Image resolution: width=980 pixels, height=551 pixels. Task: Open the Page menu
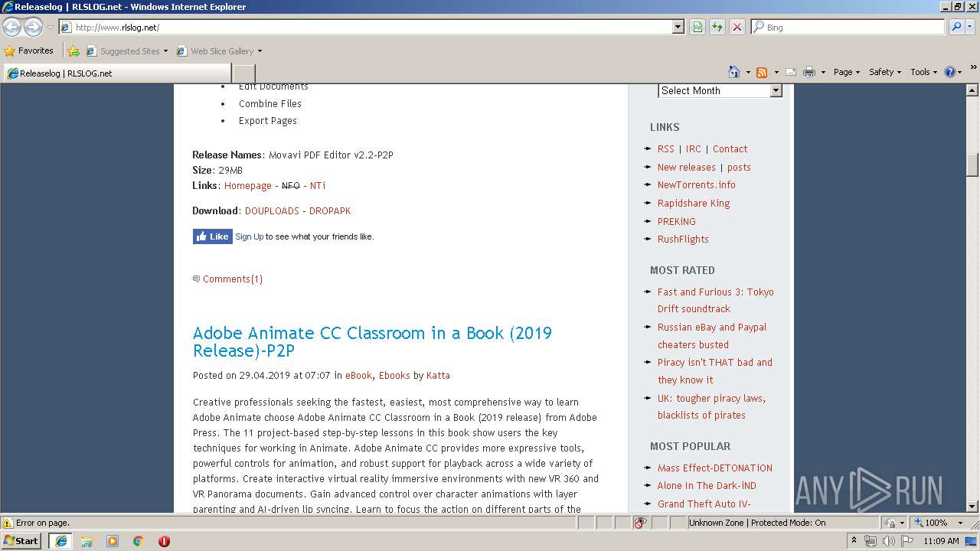(846, 72)
